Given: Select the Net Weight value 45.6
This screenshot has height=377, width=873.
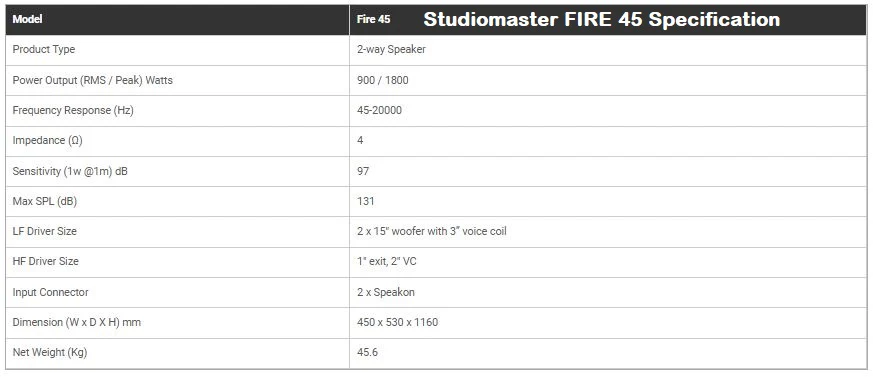Looking at the screenshot, I should tap(368, 352).
